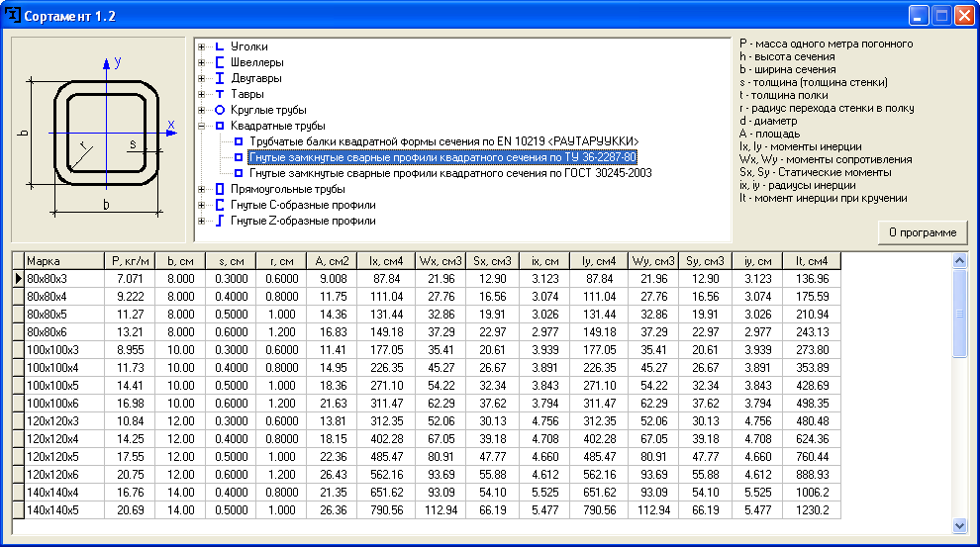This screenshot has height=547, width=980.
Task: Click the P, кг/м column header
Action: pyautogui.click(x=130, y=261)
